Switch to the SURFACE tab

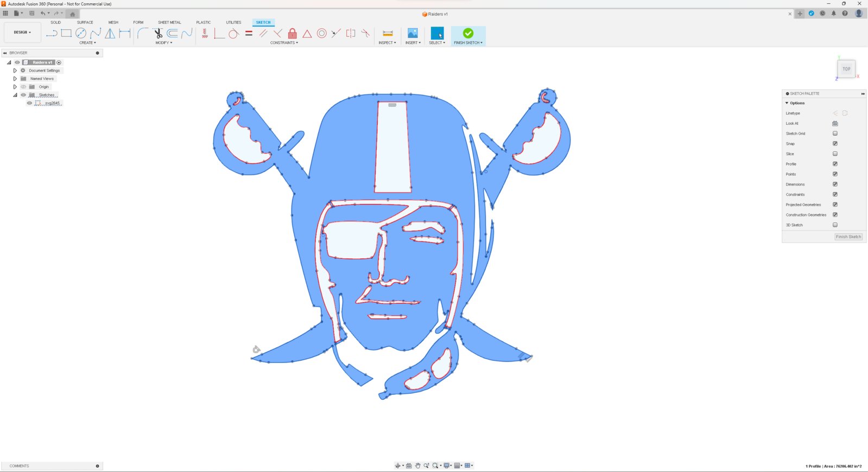coord(85,22)
